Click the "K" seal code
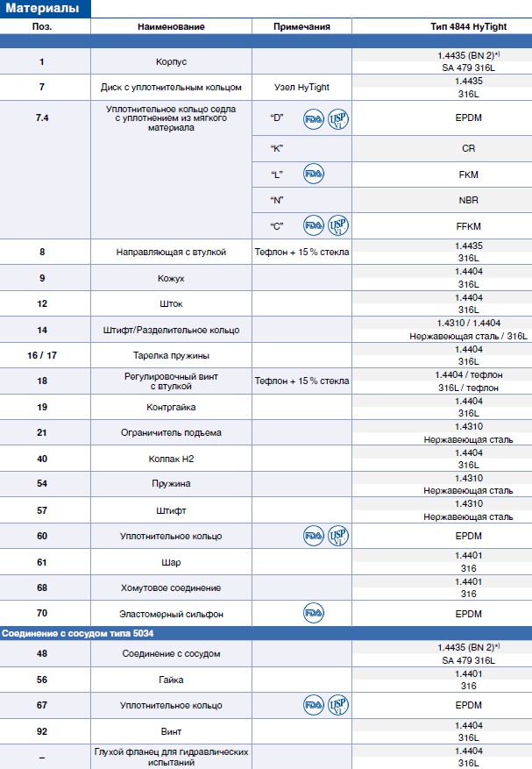532x769 pixels. click(x=277, y=148)
